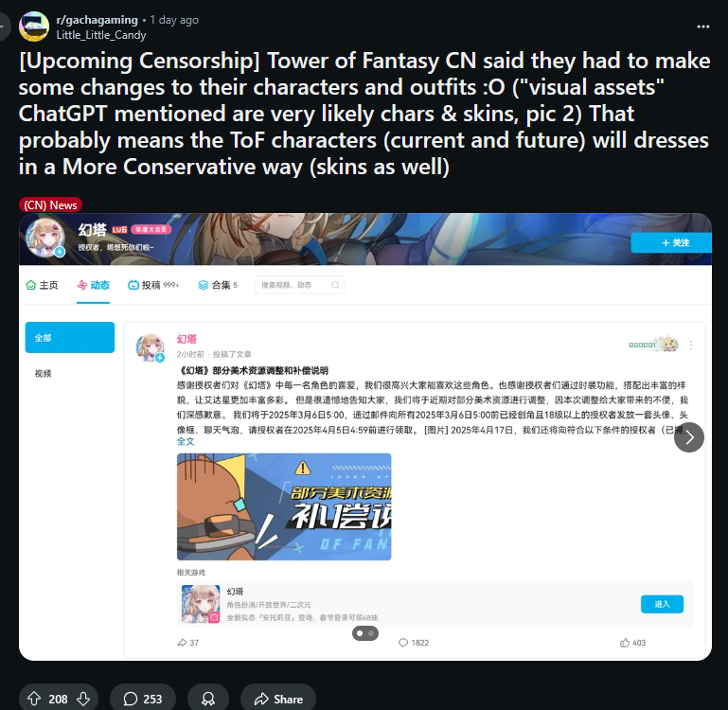Open the 合集 collections tab

click(218, 285)
